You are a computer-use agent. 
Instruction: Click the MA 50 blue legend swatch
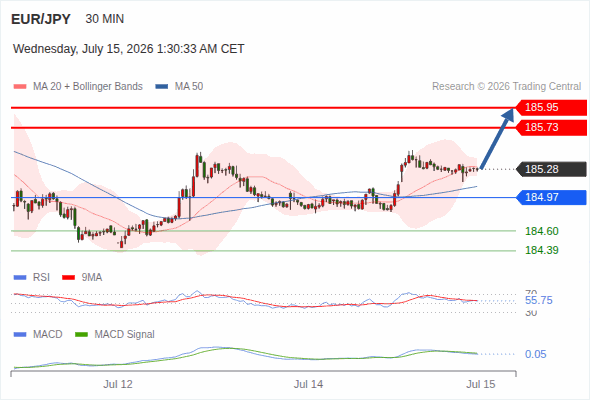pyautogui.click(x=162, y=87)
